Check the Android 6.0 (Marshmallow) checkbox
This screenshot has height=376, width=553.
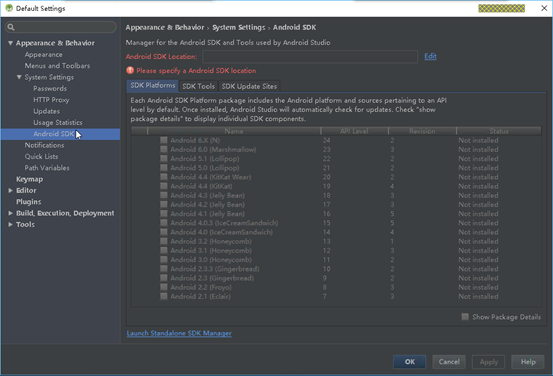pos(164,149)
